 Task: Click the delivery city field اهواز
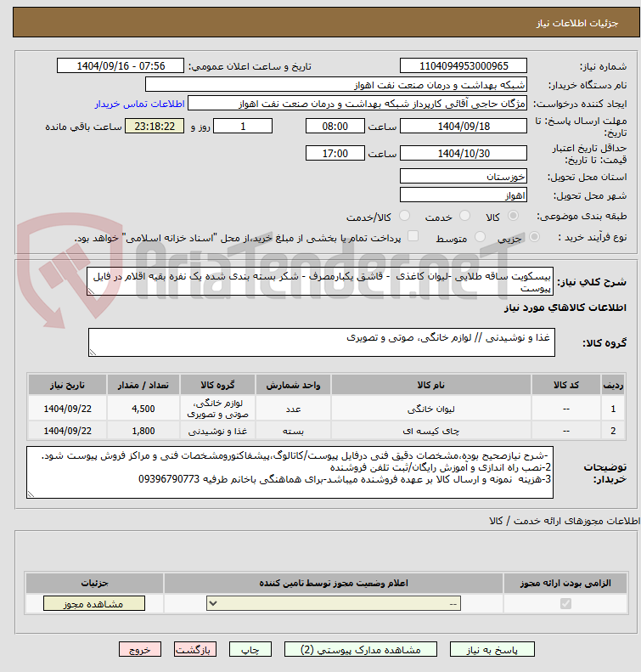pyautogui.click(x=464, y=195)
